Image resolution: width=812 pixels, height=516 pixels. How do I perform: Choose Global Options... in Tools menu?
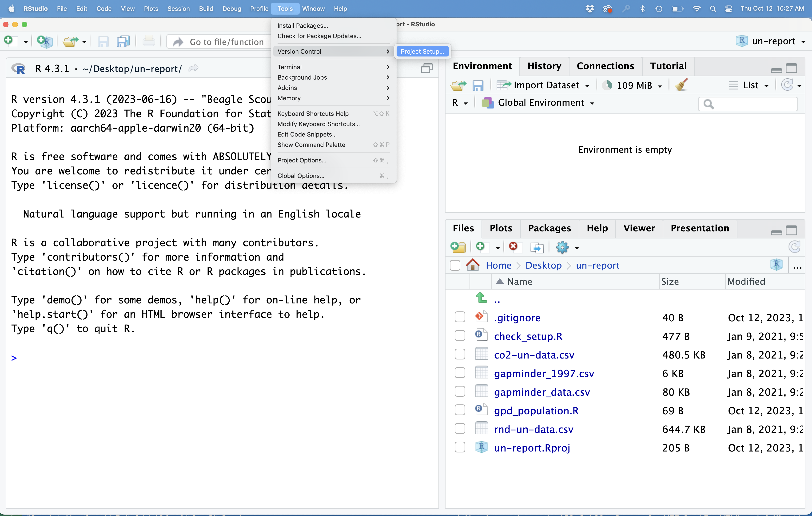(x=334, y=176)
